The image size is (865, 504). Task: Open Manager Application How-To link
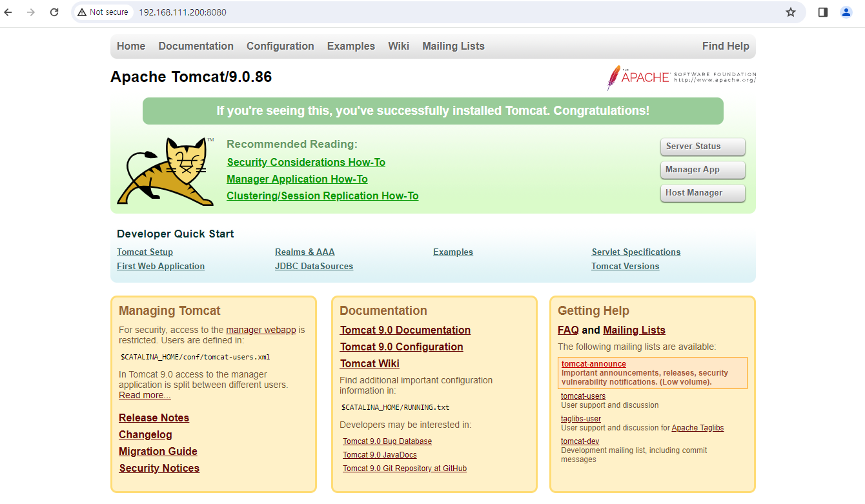298,179
